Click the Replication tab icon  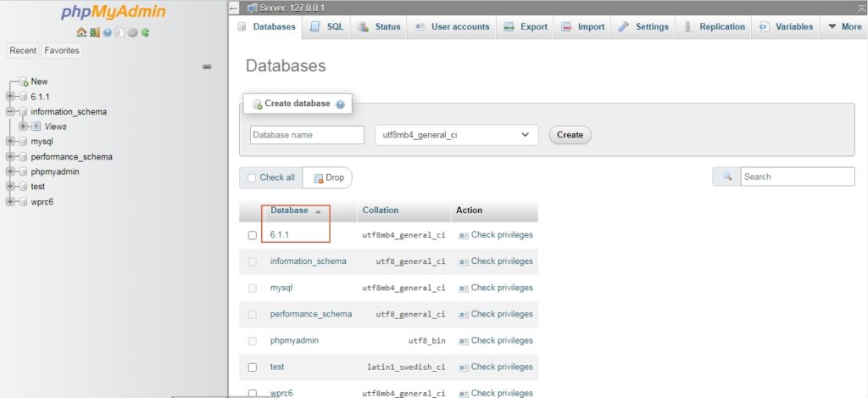click(x=688, y=26)
